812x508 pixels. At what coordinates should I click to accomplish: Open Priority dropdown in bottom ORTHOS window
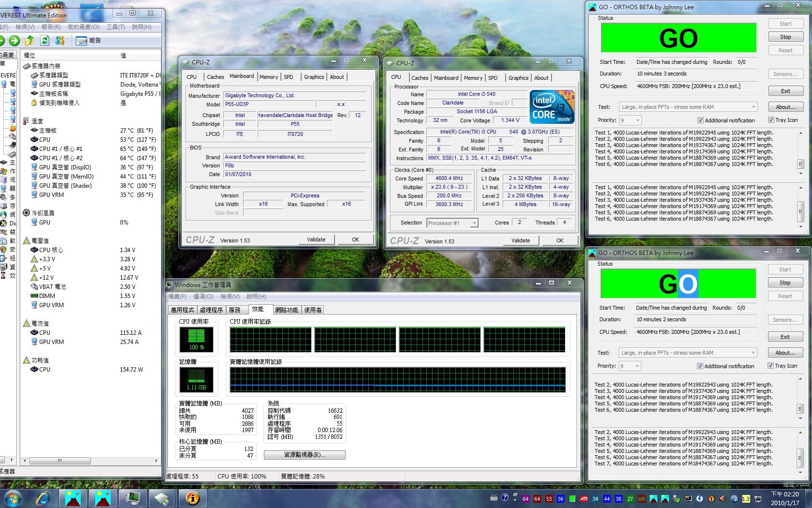click(x=630, y=366)
